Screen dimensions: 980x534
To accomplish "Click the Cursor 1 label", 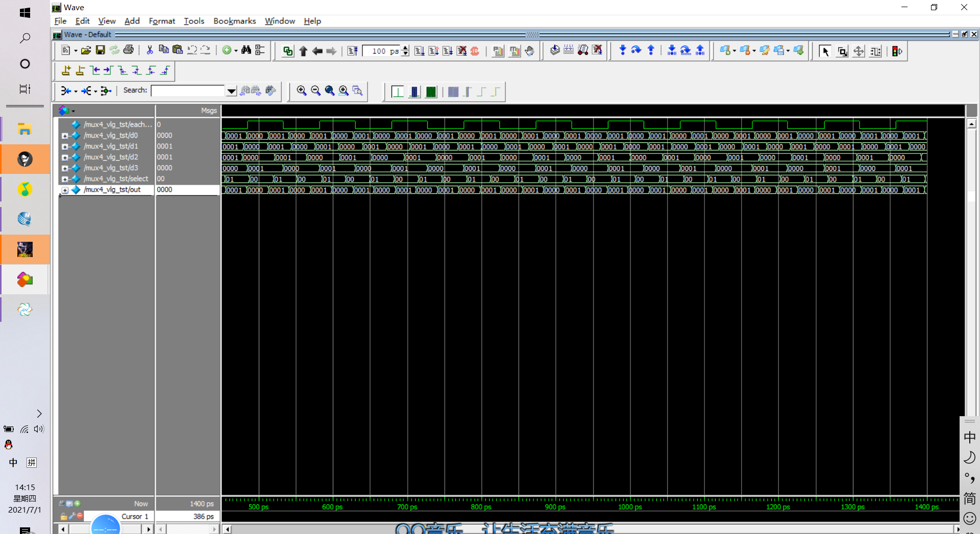I will tap(135, 516).
